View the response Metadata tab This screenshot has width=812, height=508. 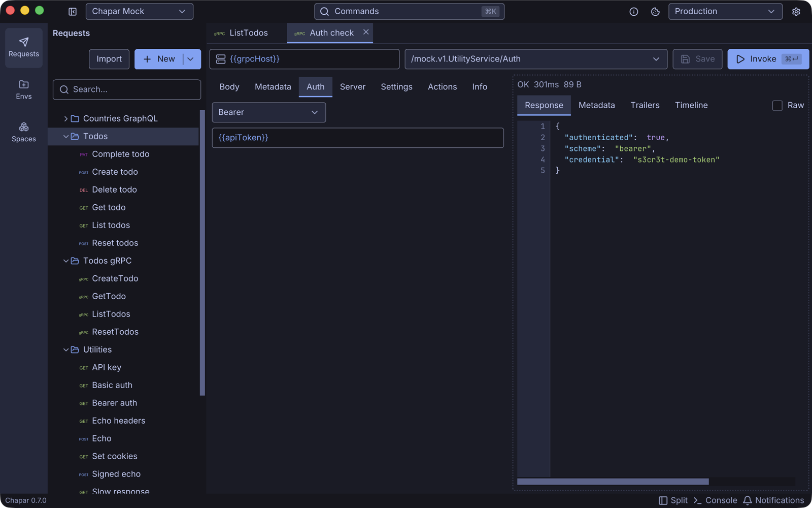597,105
